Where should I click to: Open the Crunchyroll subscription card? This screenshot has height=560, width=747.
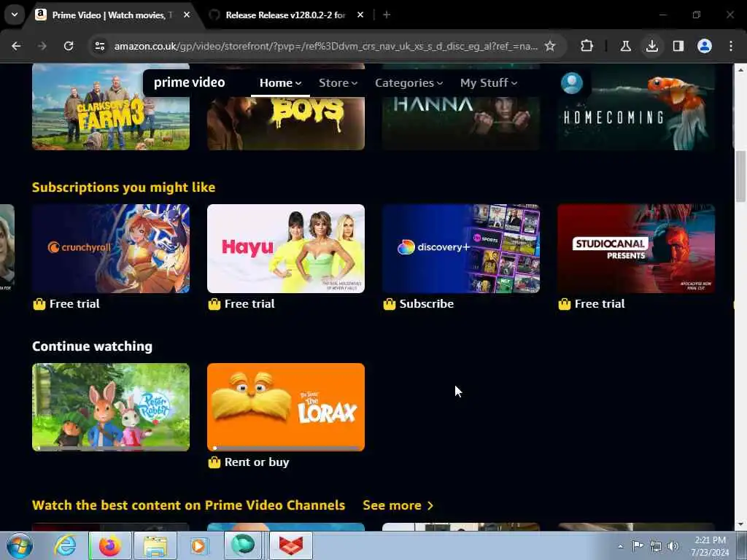[111, 249]
